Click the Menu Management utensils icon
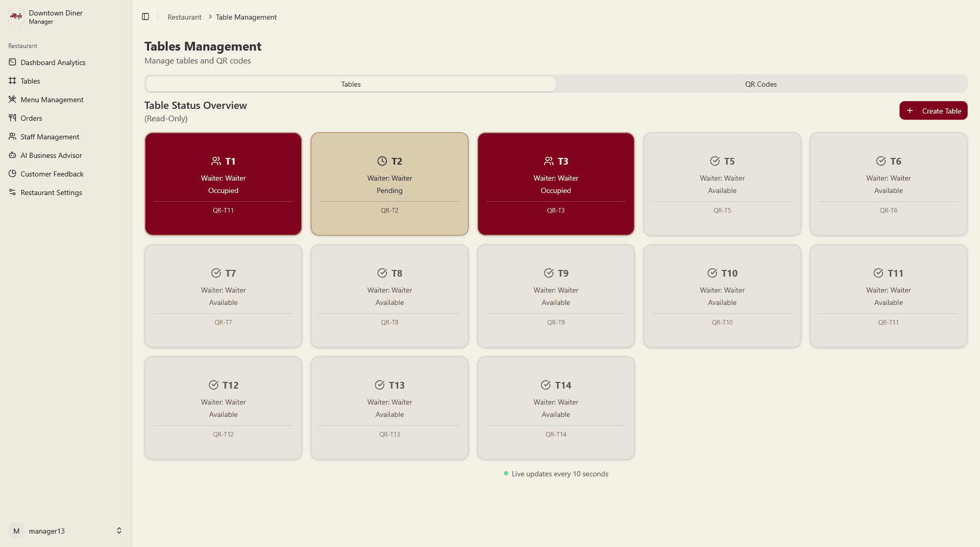980x547 pixels. (12, 100)
